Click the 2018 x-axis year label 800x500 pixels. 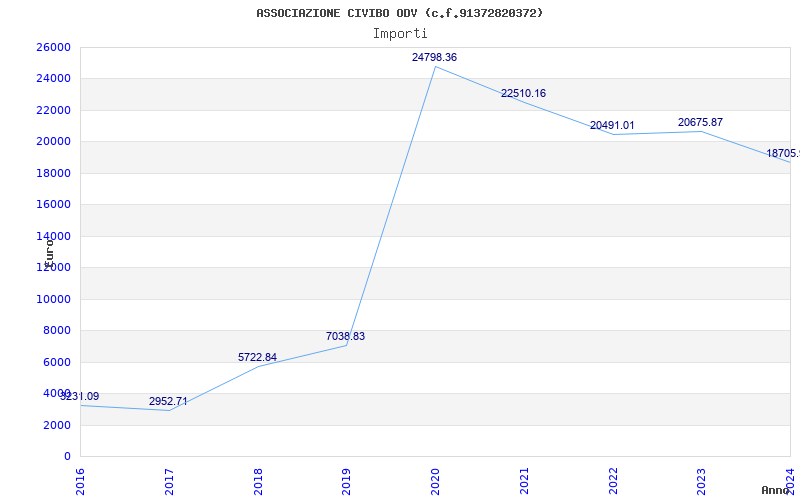pos(258,481)
